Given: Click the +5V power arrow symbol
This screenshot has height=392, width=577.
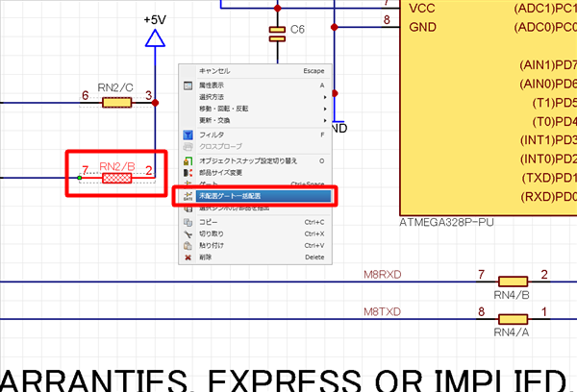Looking at the screenshot, I should (155, 38).
